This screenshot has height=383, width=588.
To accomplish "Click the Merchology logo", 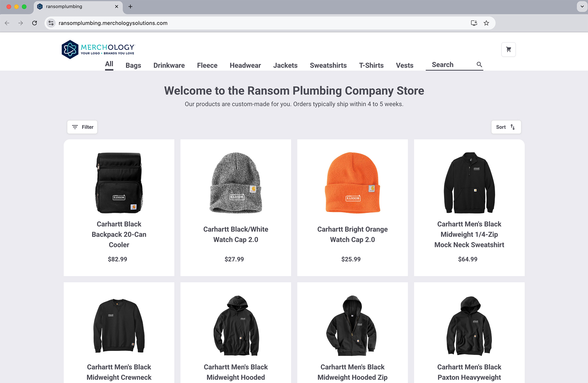I will 98,49.
